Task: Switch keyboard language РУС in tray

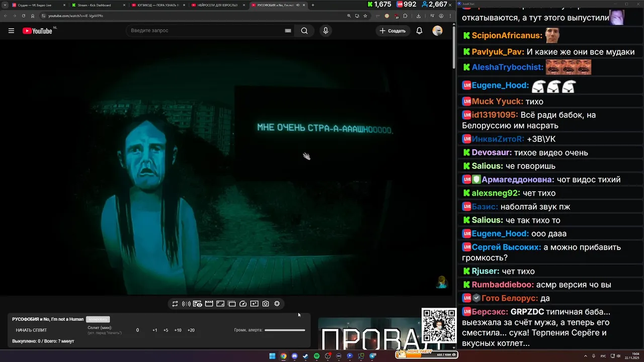Action: pyautogui.click(x=603, y=356)
